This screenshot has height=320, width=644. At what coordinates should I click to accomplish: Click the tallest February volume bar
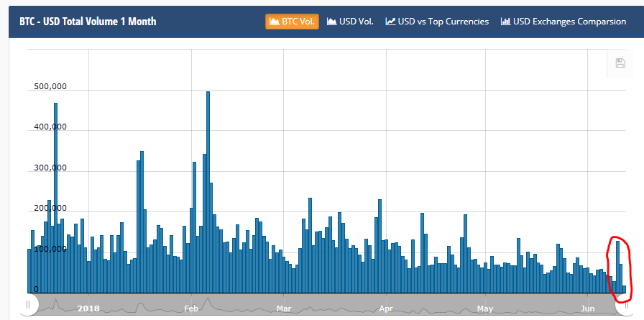208,192
